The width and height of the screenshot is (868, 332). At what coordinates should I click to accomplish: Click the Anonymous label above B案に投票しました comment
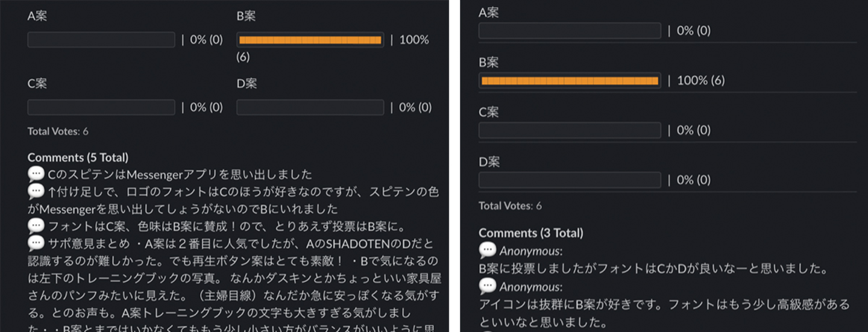coord(530,251)
